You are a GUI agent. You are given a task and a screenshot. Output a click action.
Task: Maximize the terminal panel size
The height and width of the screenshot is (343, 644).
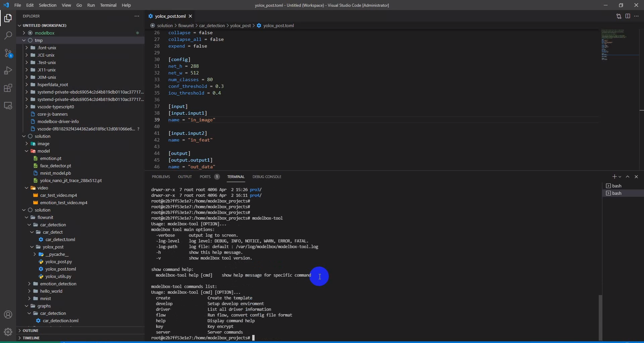[x=628, y=177]
